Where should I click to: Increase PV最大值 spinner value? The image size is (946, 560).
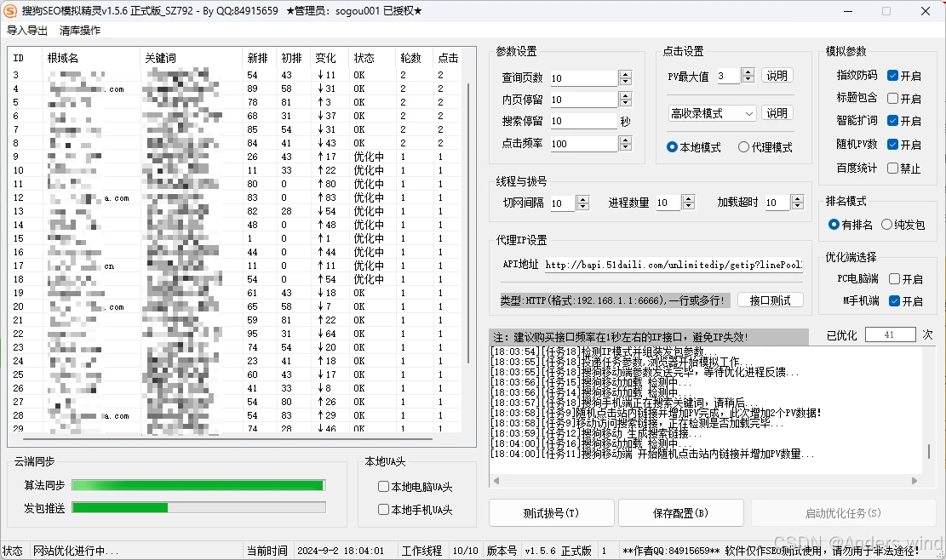coord(748,71)
